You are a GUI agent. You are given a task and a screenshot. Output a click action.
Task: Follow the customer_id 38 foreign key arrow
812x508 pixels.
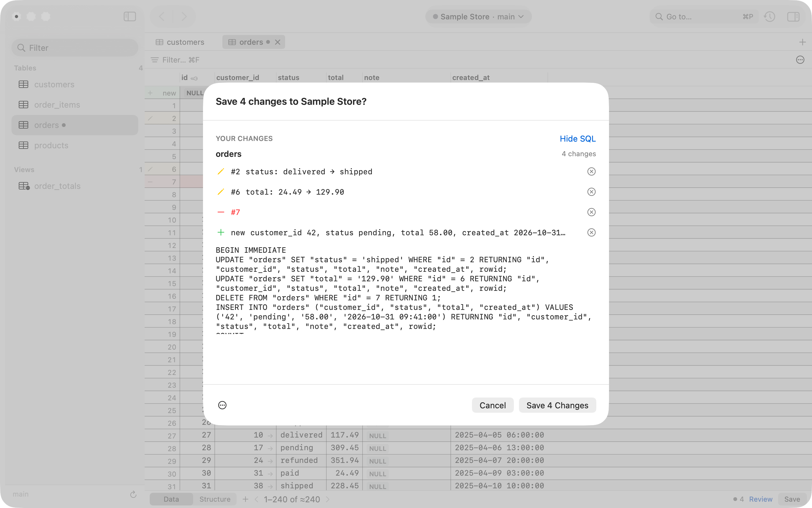click(270, 486)
